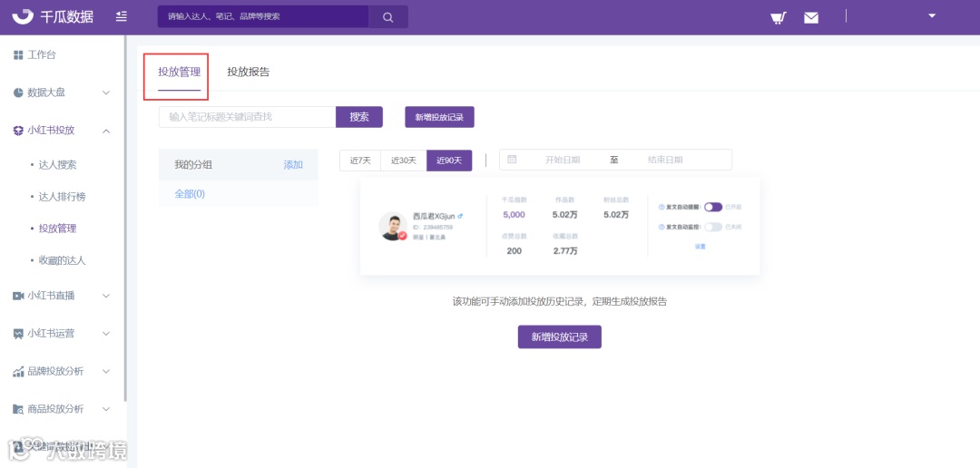980x468 pixels.
Task: Click the 200 点赞总数 value
Action: tap(514, 250)
